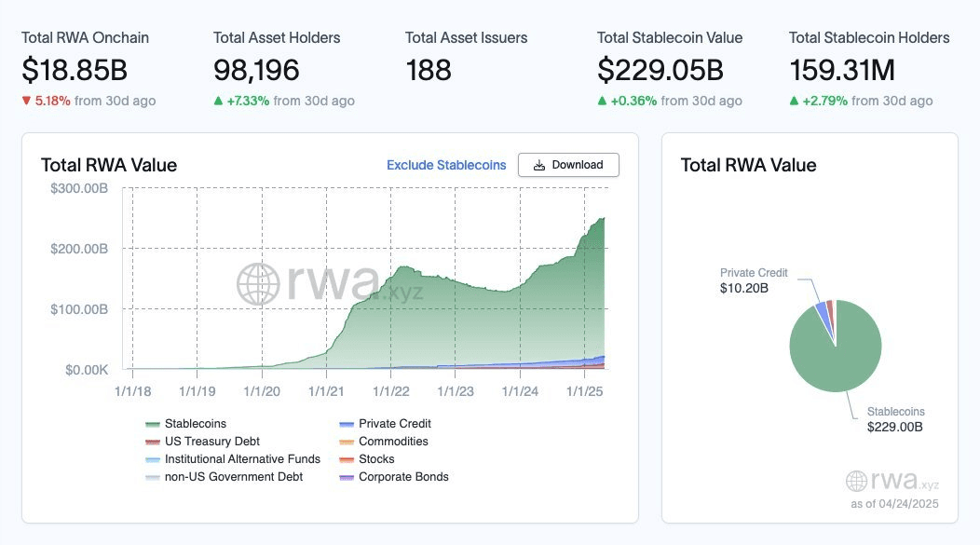The height and width of the screenshot is (545, 980).
Task: Click the Total Asset Issuers heading
Action: tap(467, 37)
